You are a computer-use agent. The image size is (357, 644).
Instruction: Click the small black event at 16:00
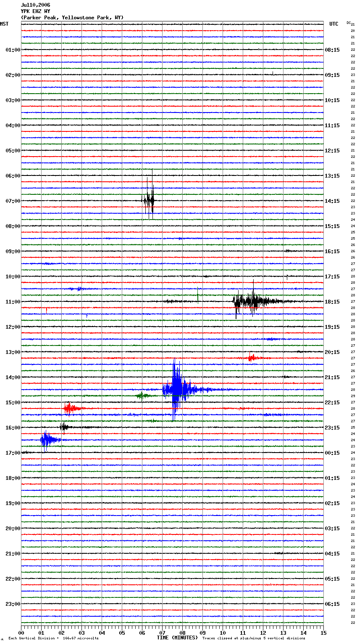pos(64,427)
